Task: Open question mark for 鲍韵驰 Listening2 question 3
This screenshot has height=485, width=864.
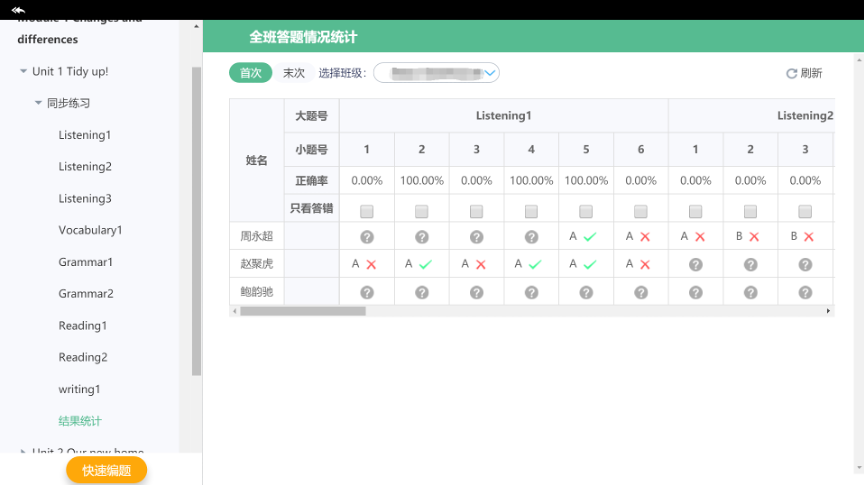Action: pyautogui.click(x=805, y=292)
